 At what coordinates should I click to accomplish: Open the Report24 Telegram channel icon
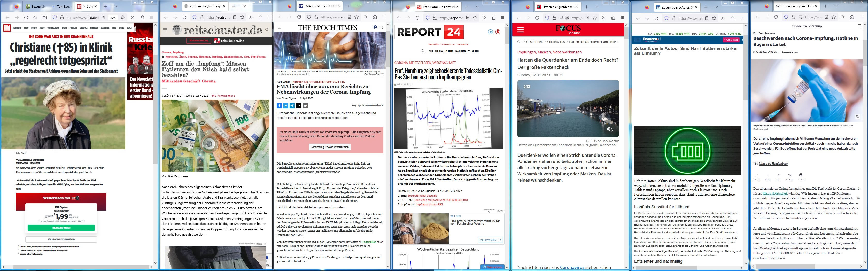point(490,32)
